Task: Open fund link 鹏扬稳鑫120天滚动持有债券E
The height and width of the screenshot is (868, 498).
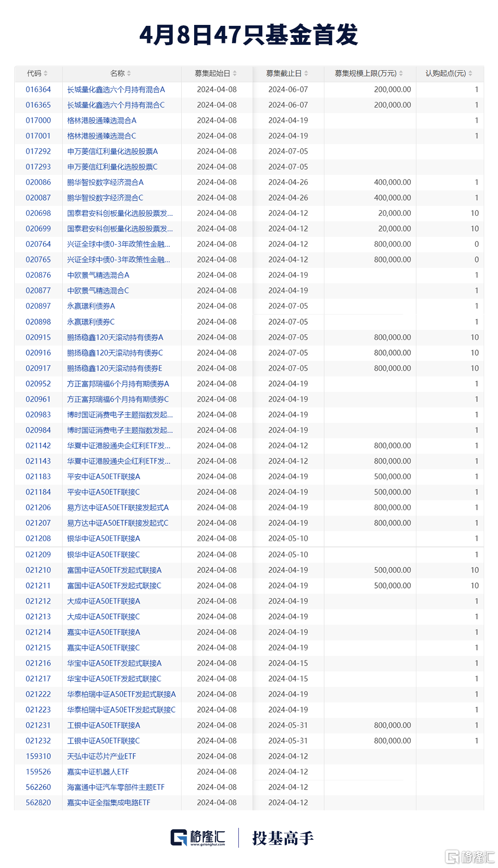Action: click(115, 368)
